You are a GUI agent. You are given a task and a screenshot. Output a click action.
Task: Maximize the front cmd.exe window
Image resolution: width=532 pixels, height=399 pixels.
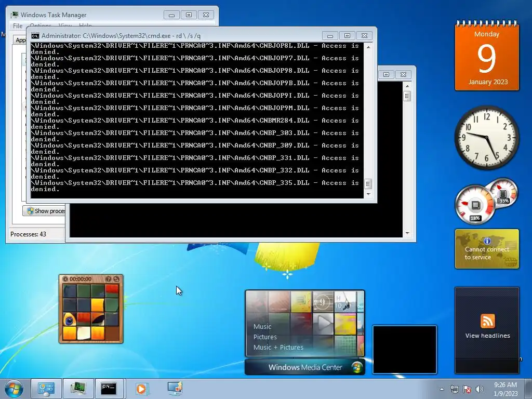coord(347,36)
